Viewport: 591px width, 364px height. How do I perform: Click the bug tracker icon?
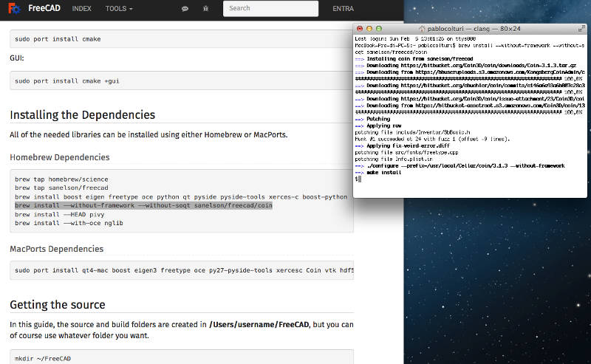205,8
